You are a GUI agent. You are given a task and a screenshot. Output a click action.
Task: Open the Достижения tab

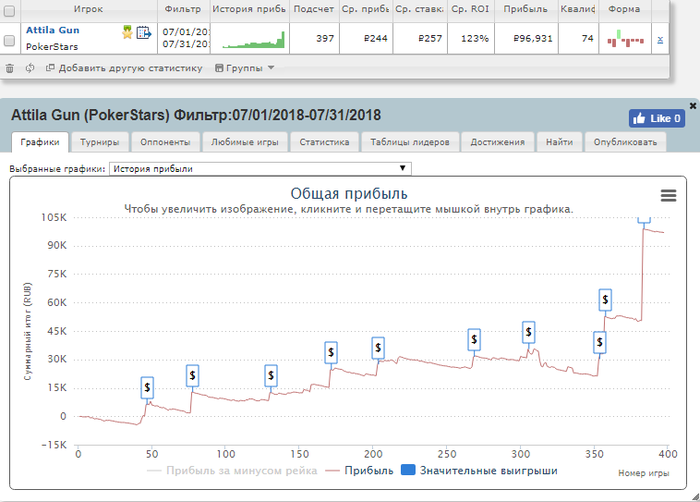[x=497, y=142]
